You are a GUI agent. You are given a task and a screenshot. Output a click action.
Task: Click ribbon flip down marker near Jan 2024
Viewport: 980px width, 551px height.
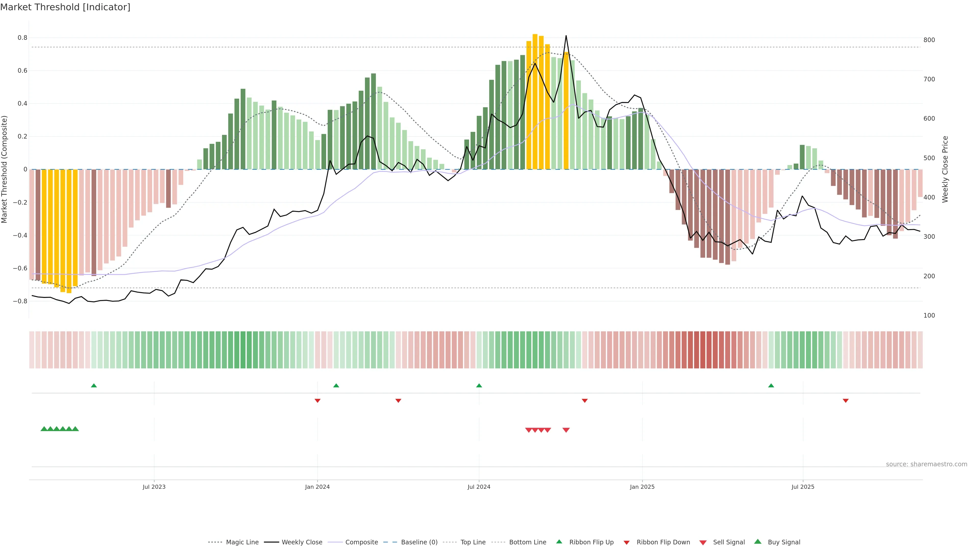click(318, 401)
